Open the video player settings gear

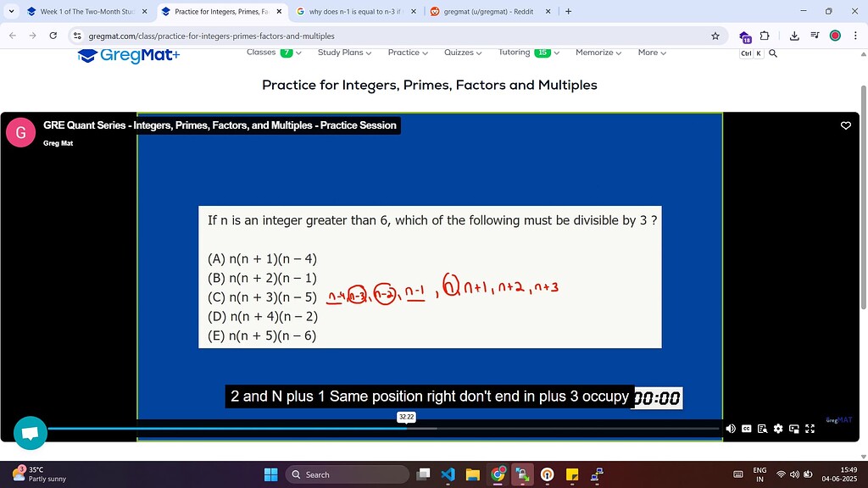tap(778, 429)
